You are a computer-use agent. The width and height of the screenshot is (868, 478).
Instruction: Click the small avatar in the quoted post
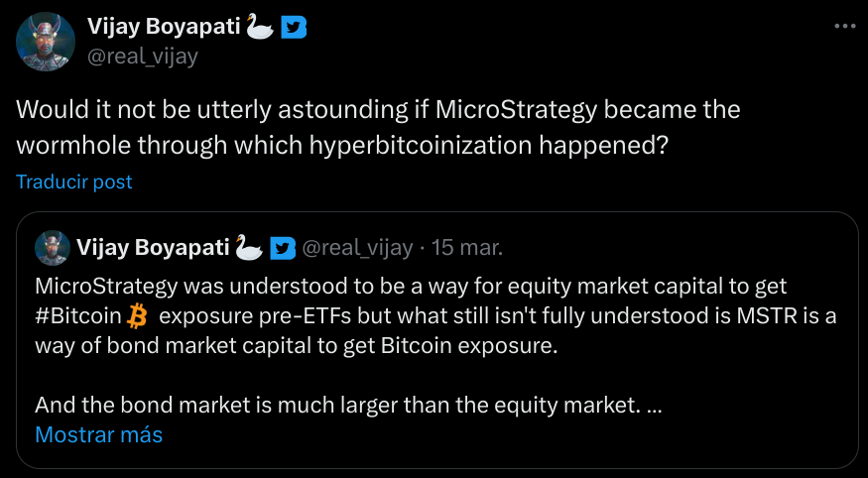(52, 247)
